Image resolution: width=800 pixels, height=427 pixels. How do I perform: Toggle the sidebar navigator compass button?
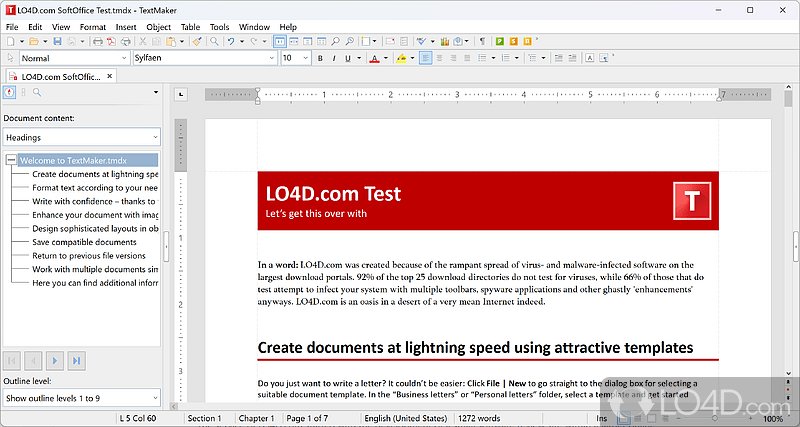coord(9,92)
